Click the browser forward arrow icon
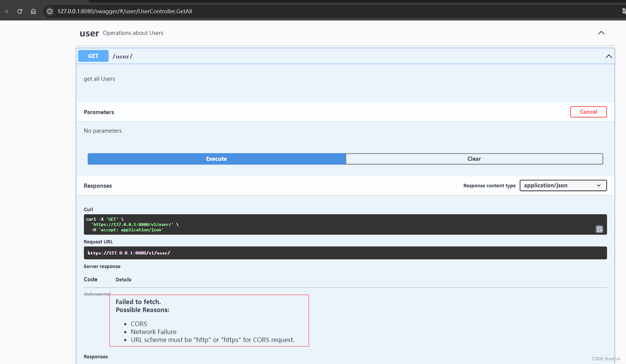This screenshot has height=364, width=626. click(x=6, y=11)
